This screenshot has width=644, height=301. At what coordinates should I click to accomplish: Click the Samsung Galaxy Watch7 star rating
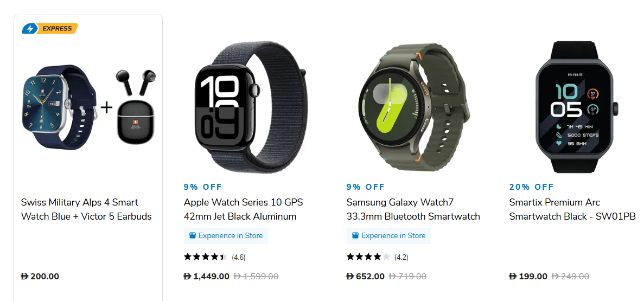click(368, 257)
